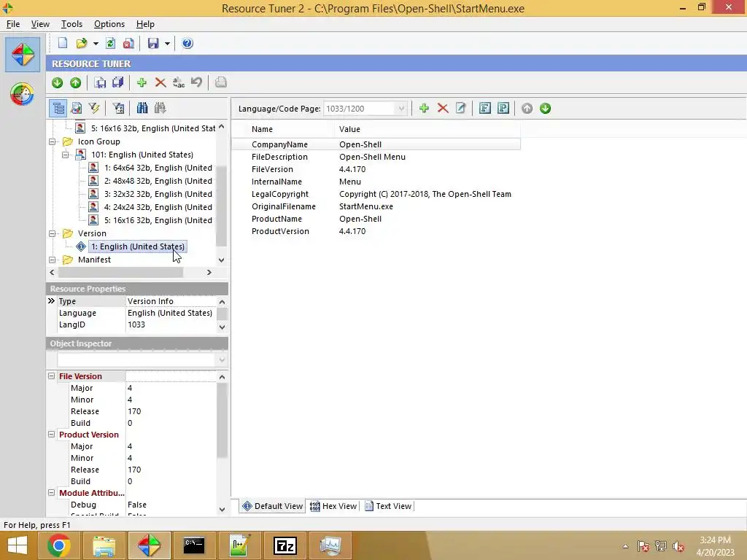The height and width of the screenshot is (560, 747).
Task: Collapse the Product Version section
Action: click(52, 435)
